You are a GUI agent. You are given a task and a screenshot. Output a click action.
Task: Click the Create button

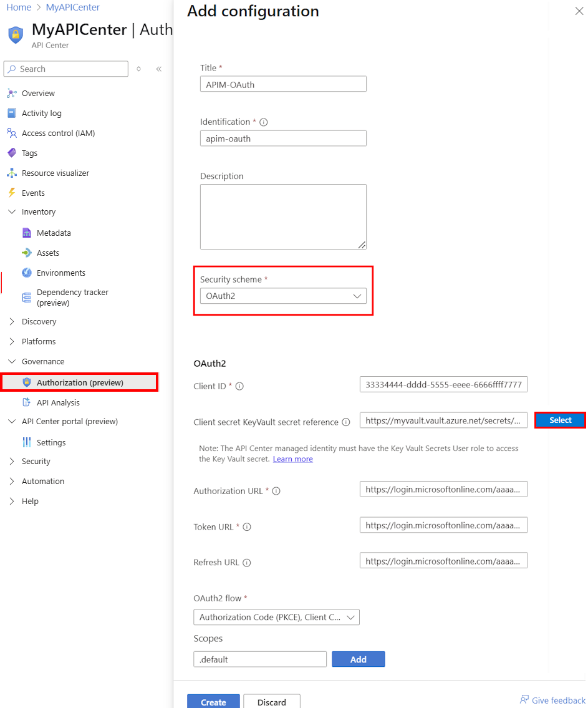[x=213, y=701]
